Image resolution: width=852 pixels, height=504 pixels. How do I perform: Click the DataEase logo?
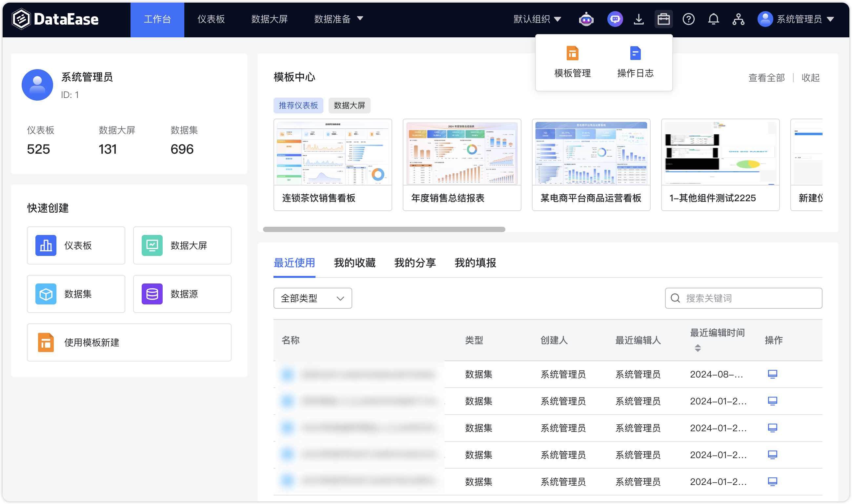(x=55, y=19)
